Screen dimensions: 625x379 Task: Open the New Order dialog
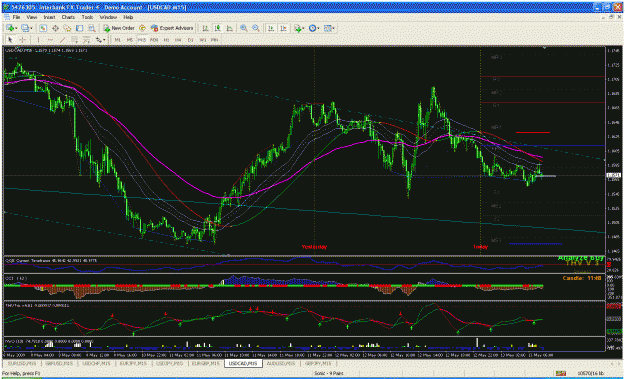[119, 28]
